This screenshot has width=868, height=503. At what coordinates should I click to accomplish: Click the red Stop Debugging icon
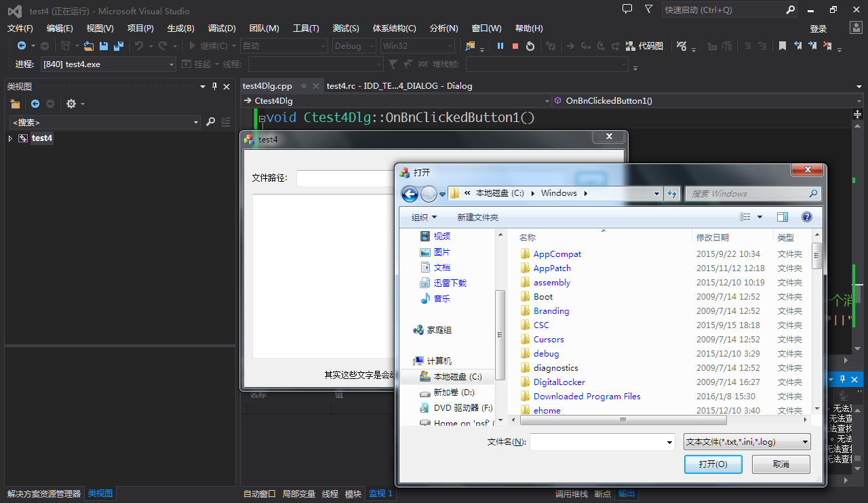point(515,46)
